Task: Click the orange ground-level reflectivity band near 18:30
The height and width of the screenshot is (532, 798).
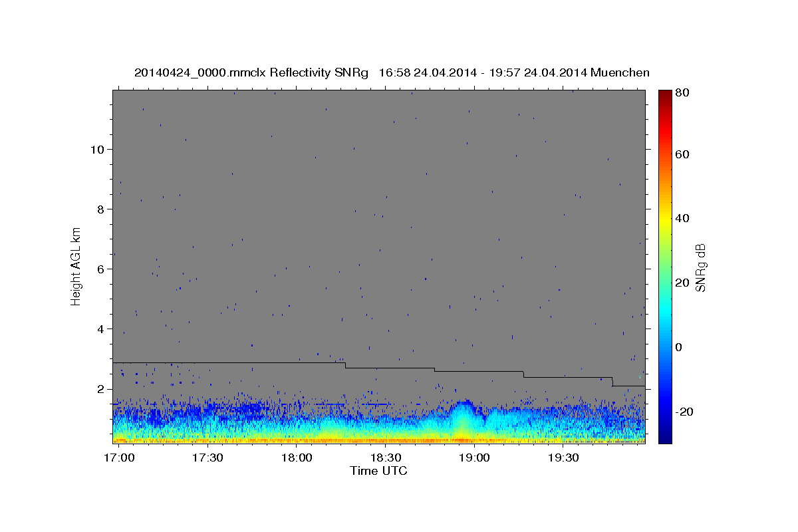Action: pyautogui.click(x=386, y=440)
